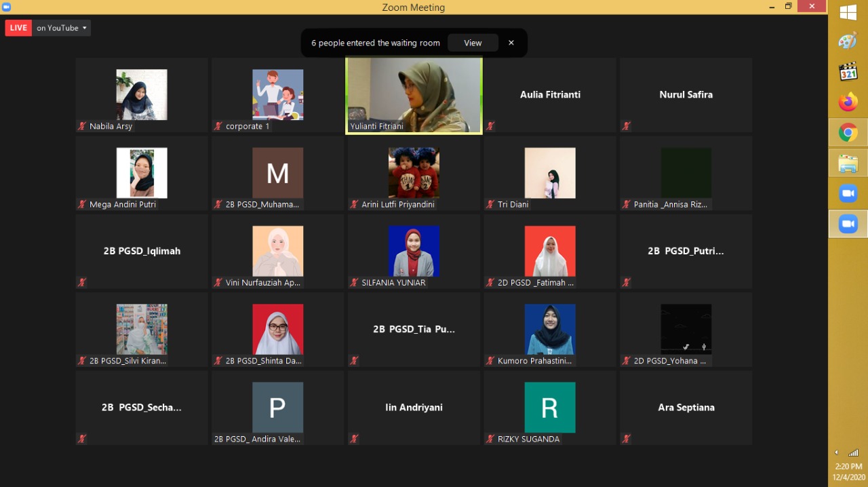Open File Explorer from the taskbar
This screenshot has height=487, width=868.
848,163
